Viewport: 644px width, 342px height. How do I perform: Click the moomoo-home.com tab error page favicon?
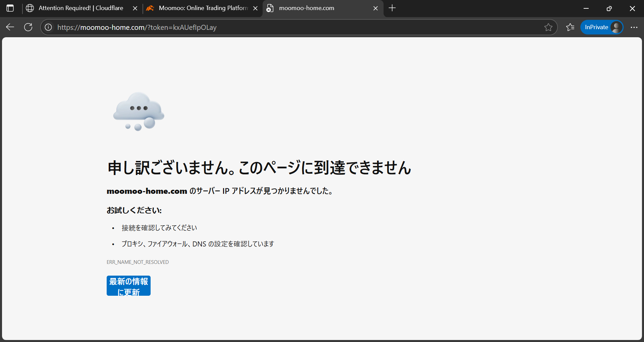(x=270, y=8)
